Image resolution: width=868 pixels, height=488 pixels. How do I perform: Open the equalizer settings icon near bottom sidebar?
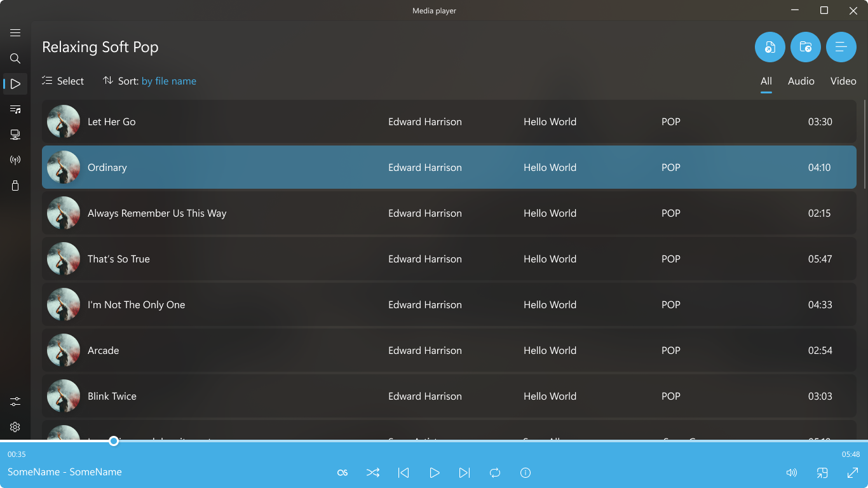click(15, 401)
